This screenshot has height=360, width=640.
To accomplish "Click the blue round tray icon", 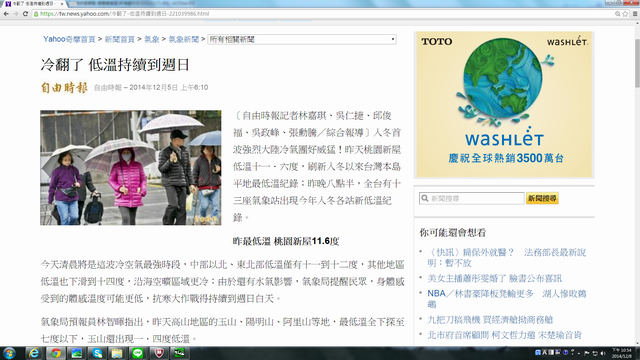I will click(x=566, y=352).
